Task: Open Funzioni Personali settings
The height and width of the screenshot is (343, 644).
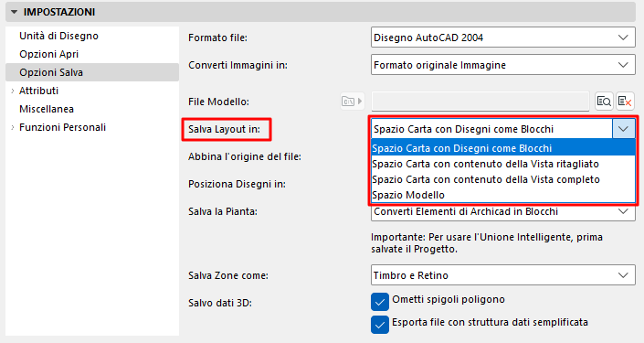Action: click(62, 127)
